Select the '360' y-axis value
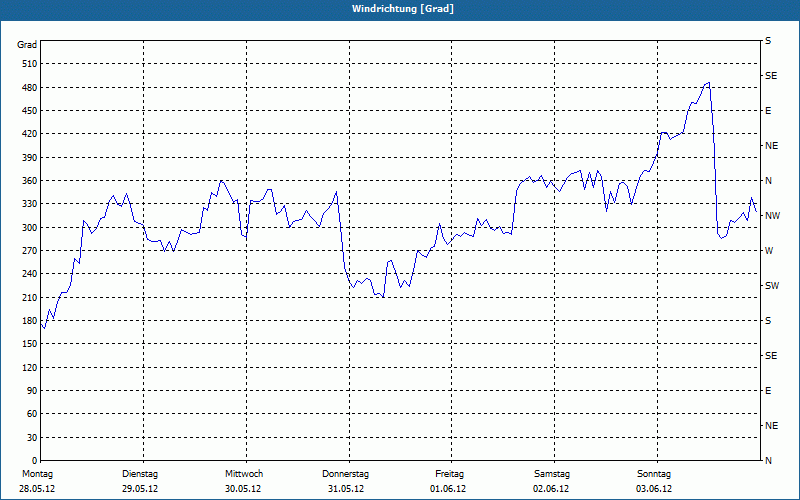This screenshot has height=500, width=800. [30, 181]
